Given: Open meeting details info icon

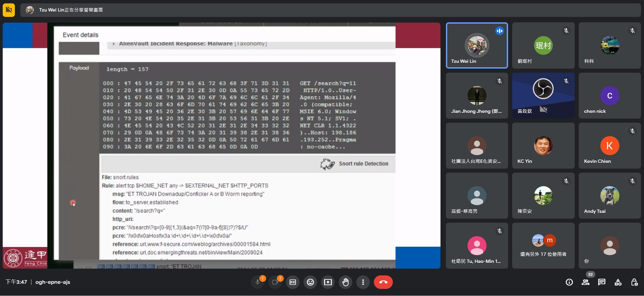Looking at the screenshot, I should coord(569,282).
